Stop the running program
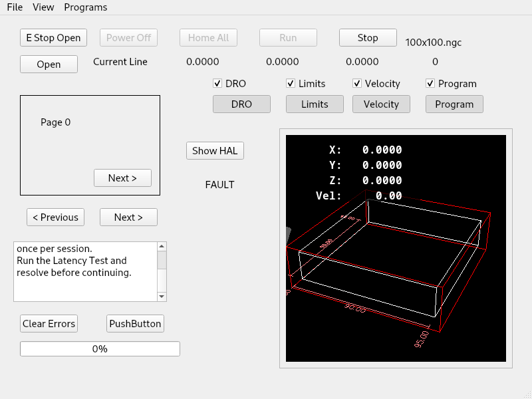The width and height of the screenshot is (532, 399). click(368, 38)
